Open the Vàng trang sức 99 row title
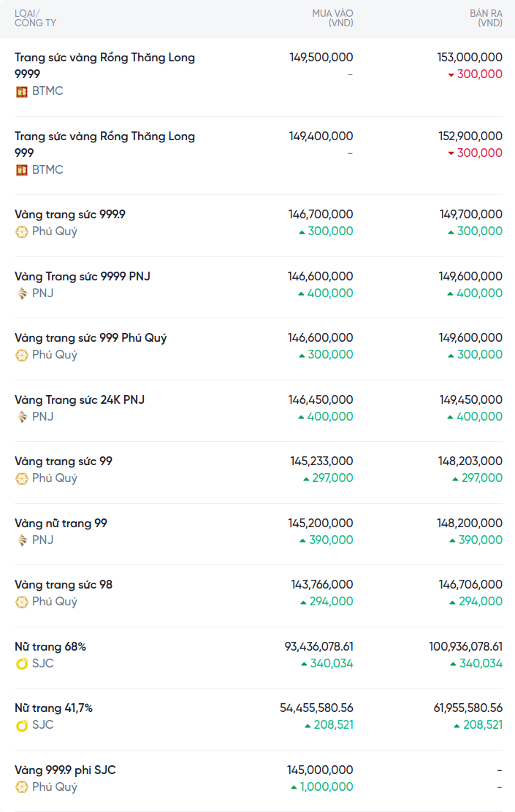515x812 pixels. point(64,461)
